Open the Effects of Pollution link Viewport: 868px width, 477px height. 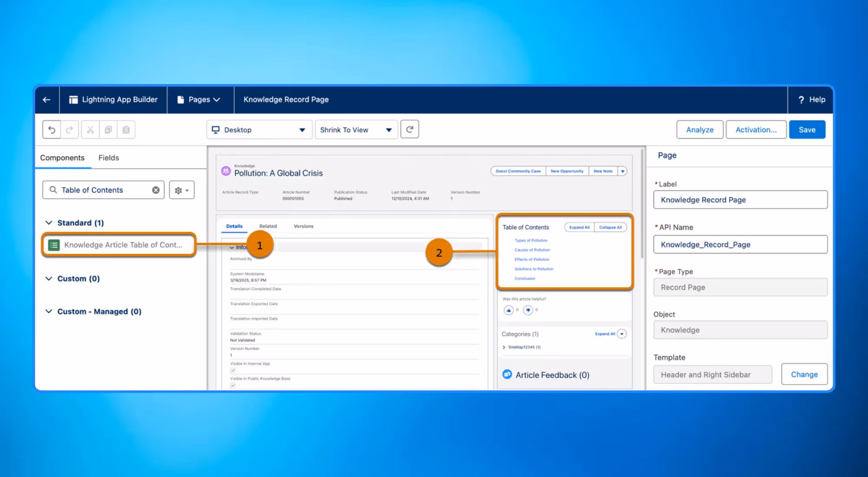click(x=532, y=259)
